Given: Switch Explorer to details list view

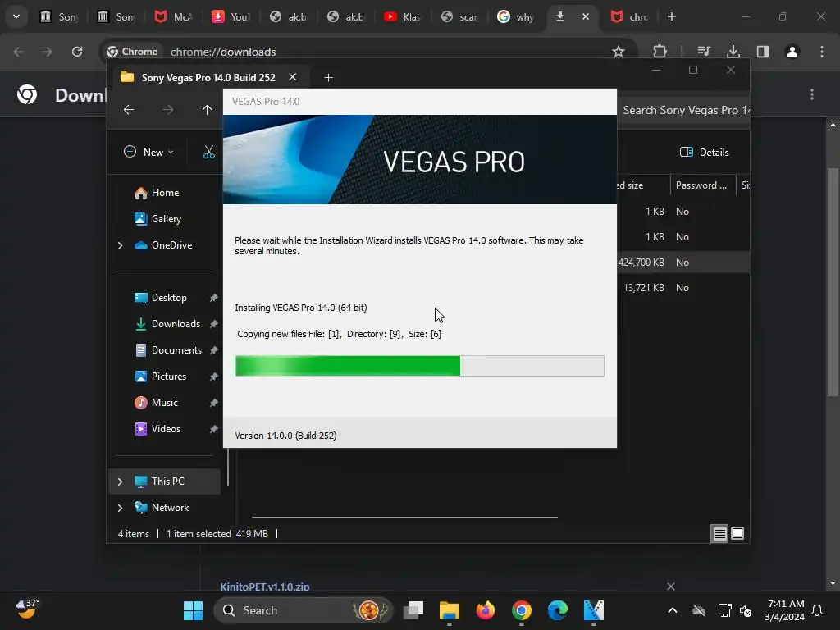Looking at the screenshot, I should (719, 533).
